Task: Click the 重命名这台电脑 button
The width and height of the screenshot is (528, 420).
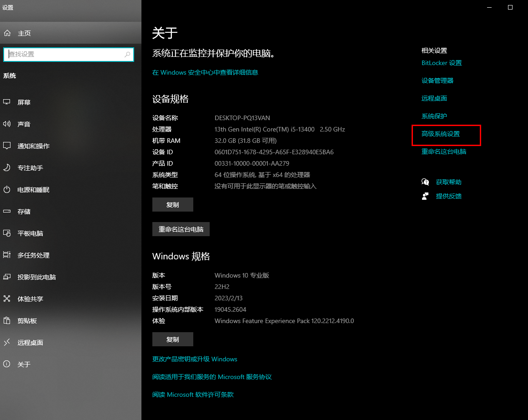Action: [181, 229]
